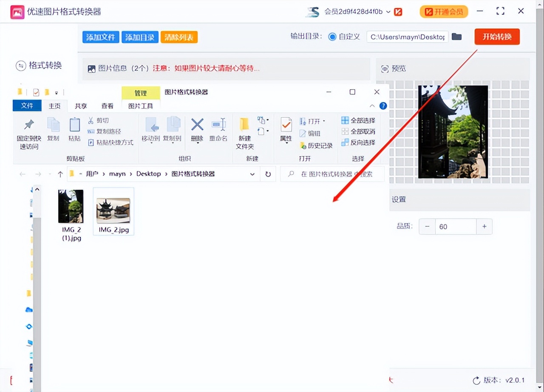Click the 剪切 scissors icon
The width and height of the screenshot is (544, 392).
[x=91, y=120]
